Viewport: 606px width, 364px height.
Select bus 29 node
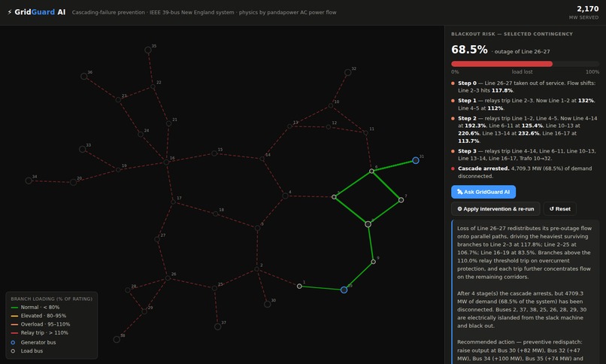[x=144, y=311]
